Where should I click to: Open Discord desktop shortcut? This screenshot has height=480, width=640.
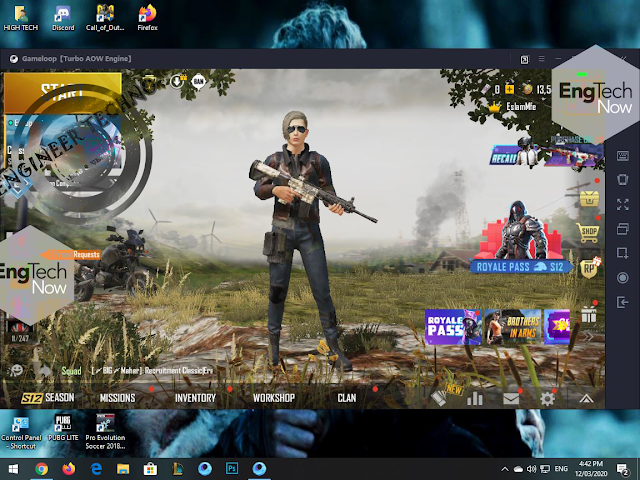point(63,18)
